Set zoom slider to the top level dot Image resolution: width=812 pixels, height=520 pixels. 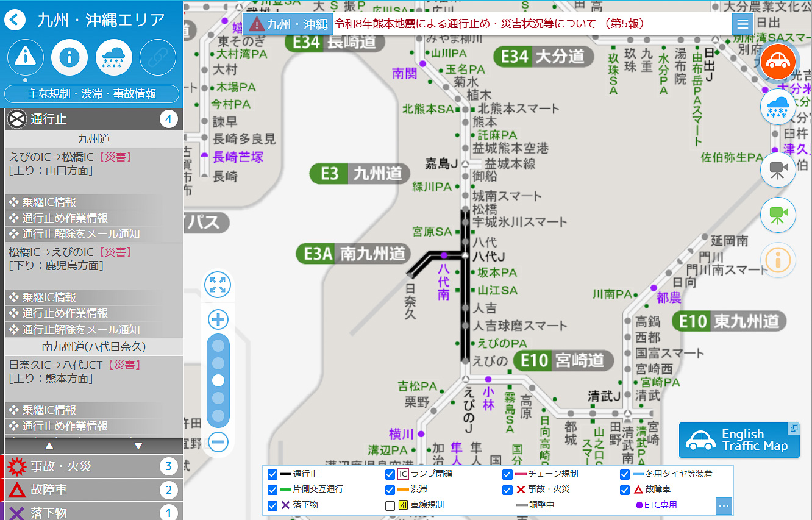218,346
